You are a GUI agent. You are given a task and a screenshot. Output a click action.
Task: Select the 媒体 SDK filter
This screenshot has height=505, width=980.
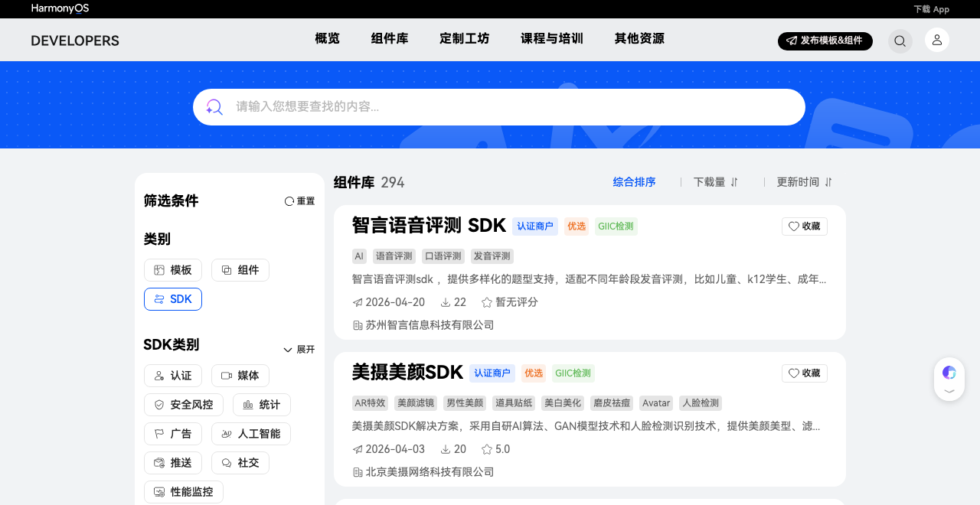(x=240, y=376)
